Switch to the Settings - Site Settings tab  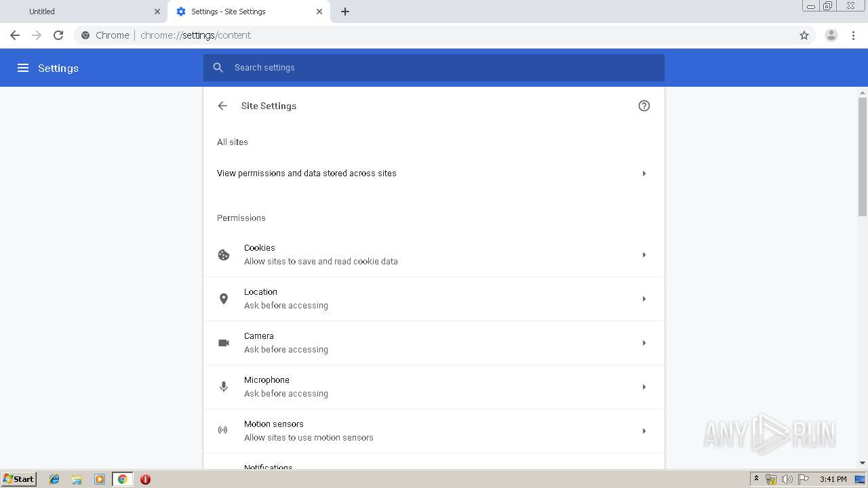tap(248, 12)
